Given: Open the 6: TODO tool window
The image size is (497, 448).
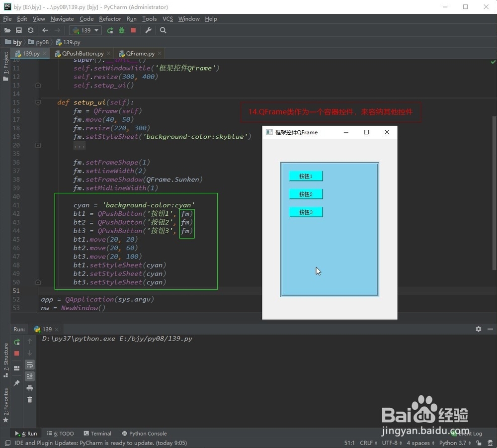Looking at the screenshot, I should [x=61, y=434].
